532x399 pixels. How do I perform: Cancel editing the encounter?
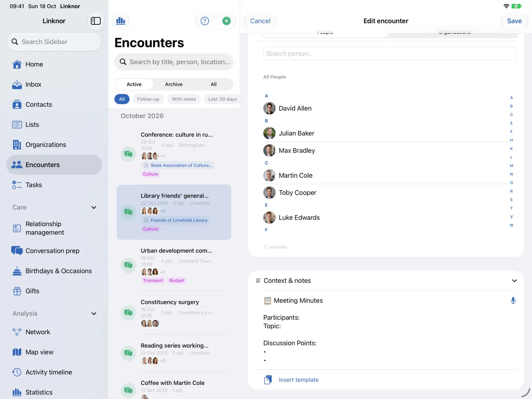260,21
